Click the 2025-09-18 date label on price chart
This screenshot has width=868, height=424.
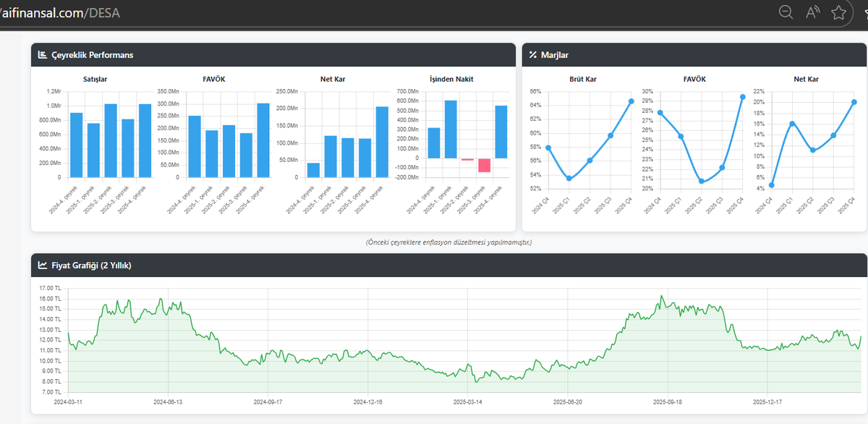(x=668, y=401)
